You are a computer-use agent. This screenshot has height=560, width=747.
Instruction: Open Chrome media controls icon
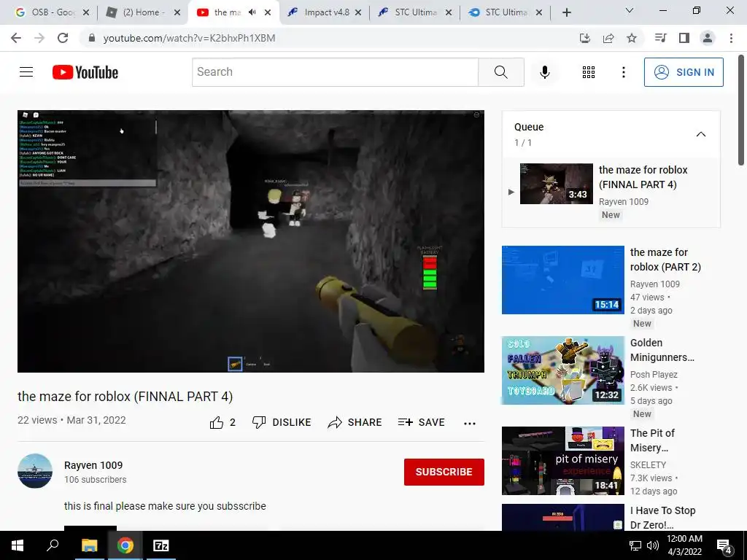[x=660, y=38]
